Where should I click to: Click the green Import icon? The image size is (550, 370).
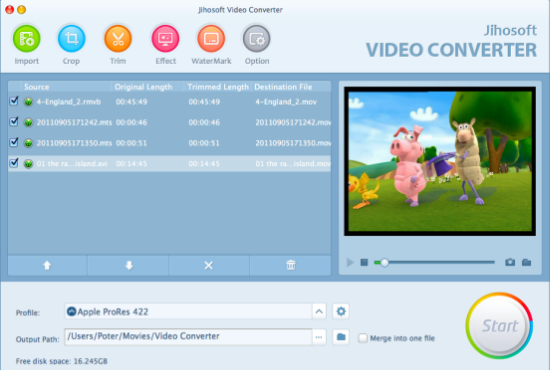(27, 39)
